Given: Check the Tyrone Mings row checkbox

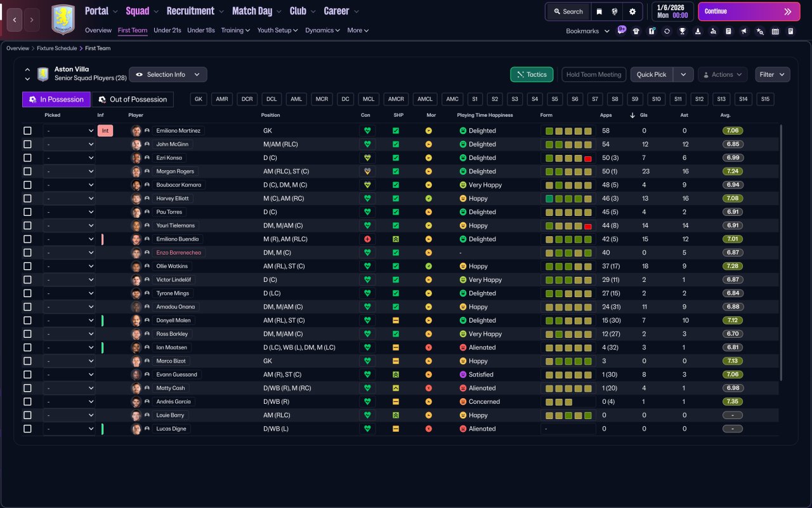Looking at the screenshot, I should point(27,293).
